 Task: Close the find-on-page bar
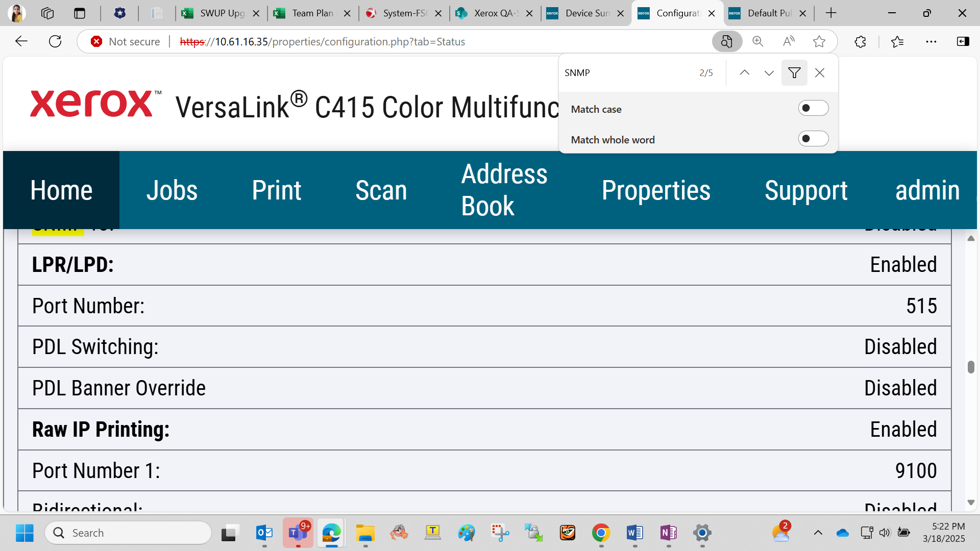coord(820,72)
